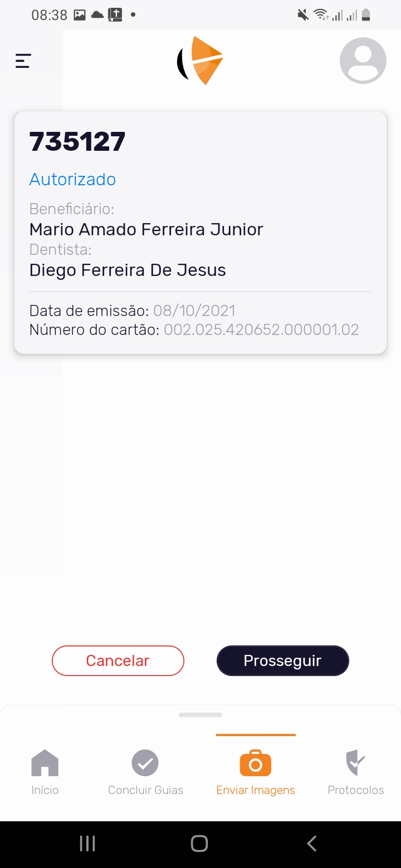Screen dimensions: 401x868
Task: Tap the orange app logo
Action: pos(201,60)
